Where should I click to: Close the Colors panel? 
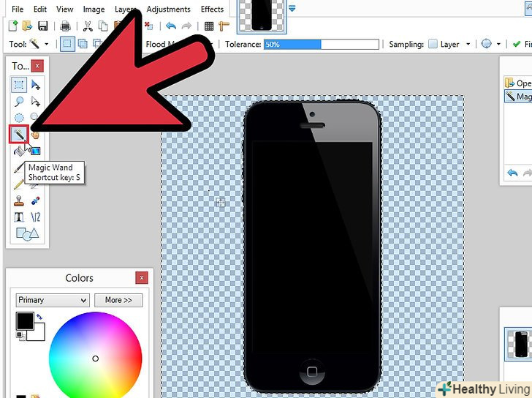142,278
